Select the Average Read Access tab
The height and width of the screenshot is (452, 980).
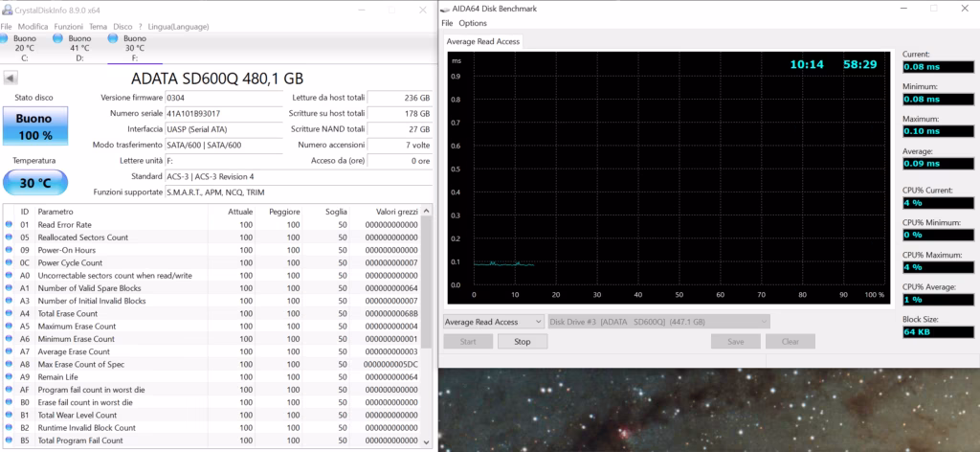coord(482,41)
